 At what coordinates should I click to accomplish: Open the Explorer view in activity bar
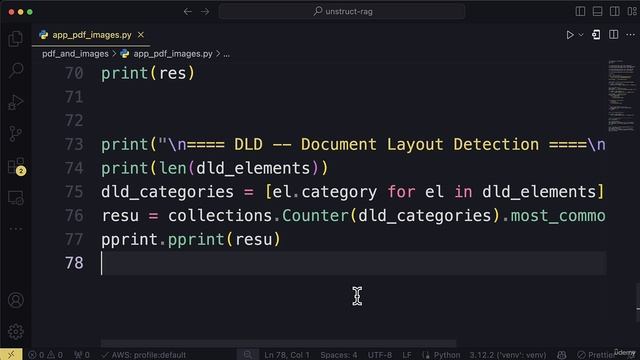coord(16,39)
